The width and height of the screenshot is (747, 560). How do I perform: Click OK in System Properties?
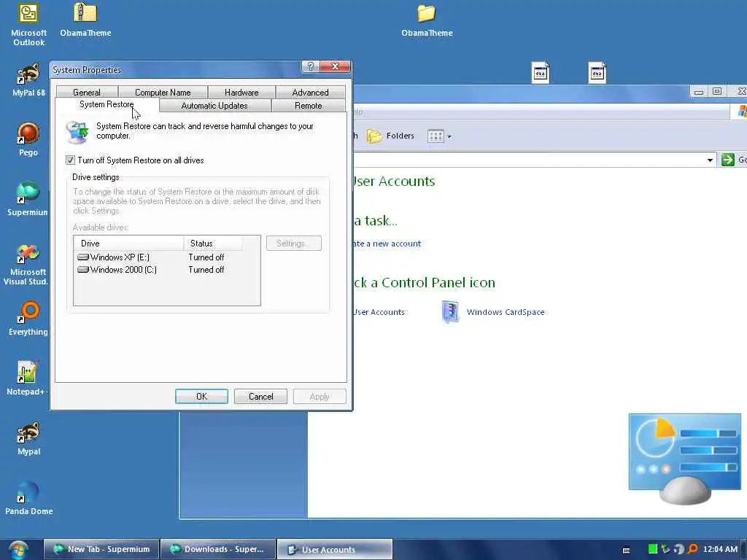click(x=201, y=396)
